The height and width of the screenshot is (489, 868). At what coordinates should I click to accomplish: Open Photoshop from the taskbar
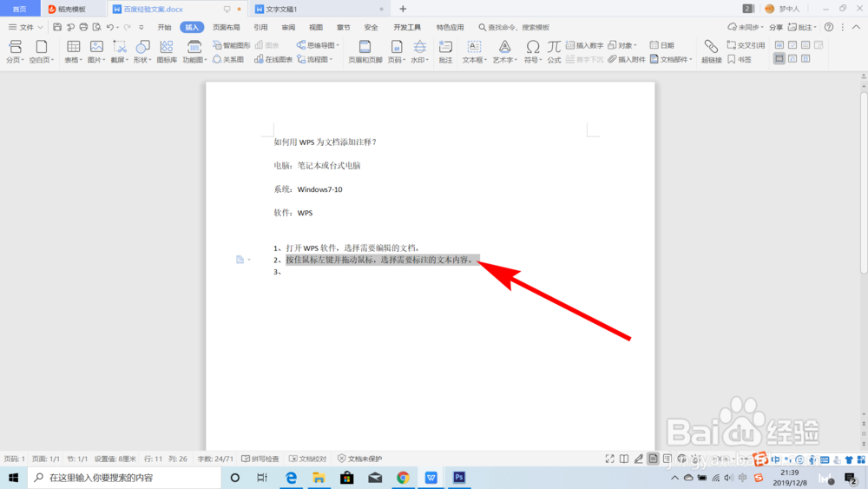point(459,478)
